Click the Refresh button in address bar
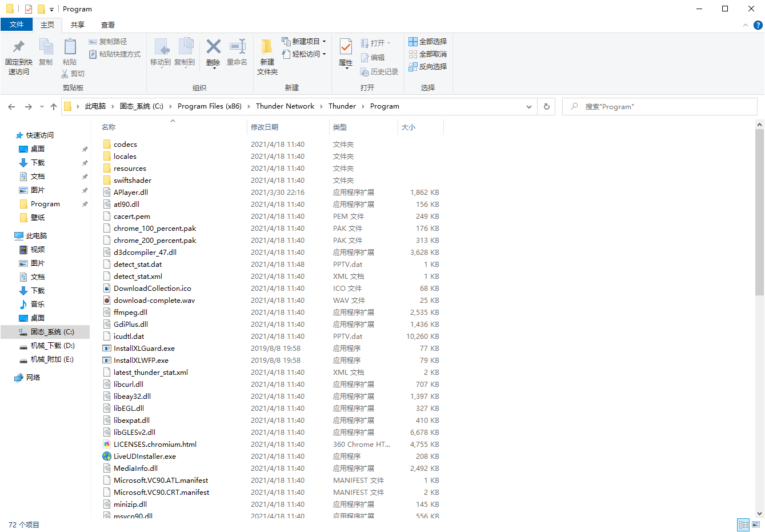Viewport: 765px width, 532px height. pyautogui.click(x=547, y=107)
